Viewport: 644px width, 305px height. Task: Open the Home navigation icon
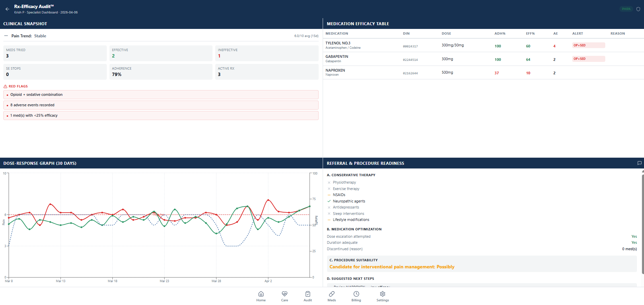[x=261, y=296]
